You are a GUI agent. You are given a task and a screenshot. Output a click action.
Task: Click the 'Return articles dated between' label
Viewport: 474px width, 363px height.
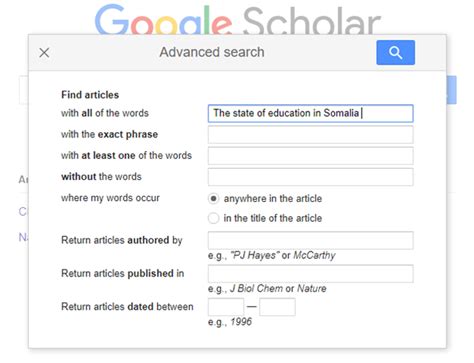pyautogui.click(x=127, y=307)
